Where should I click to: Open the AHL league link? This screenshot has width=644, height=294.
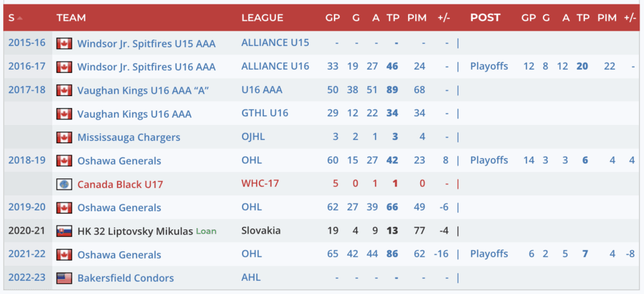pos(251,278)
